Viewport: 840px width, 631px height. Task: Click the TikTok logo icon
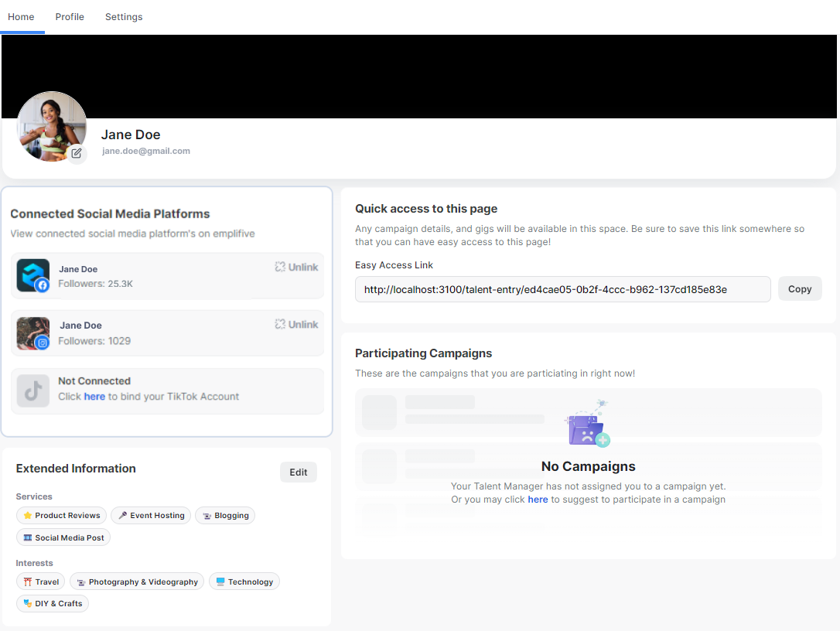point(33,391)
